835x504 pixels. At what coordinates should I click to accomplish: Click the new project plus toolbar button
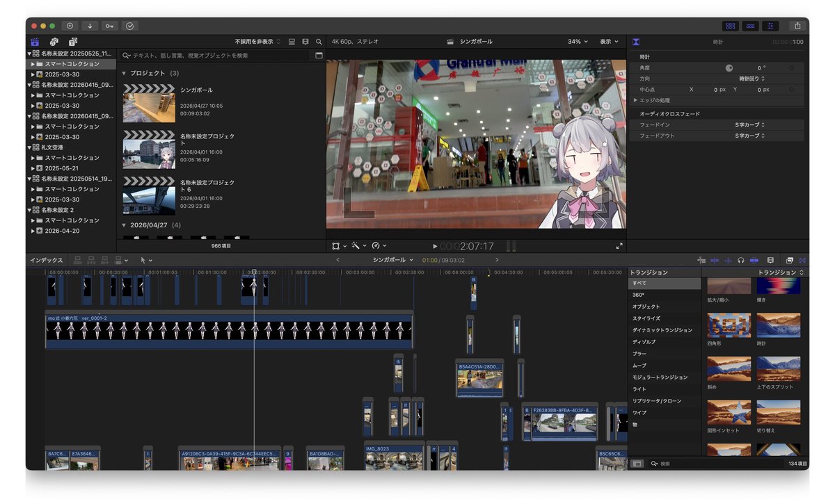pyautogui.click(x=70, y=26)
